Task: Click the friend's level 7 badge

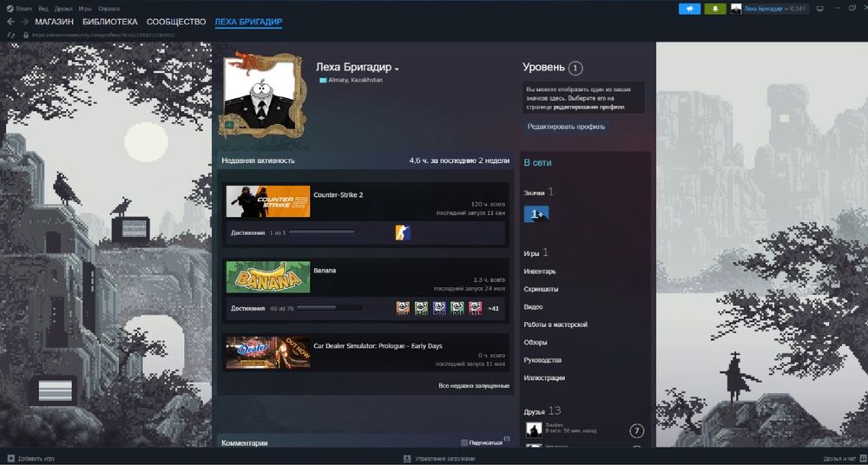Action: (636, 430)
